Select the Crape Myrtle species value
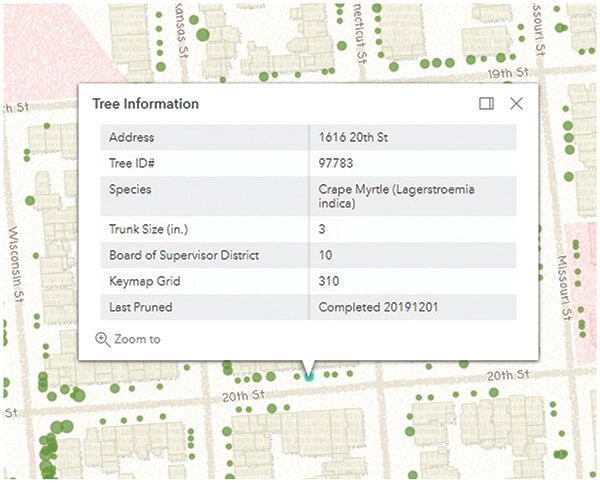 coord(396,196)
